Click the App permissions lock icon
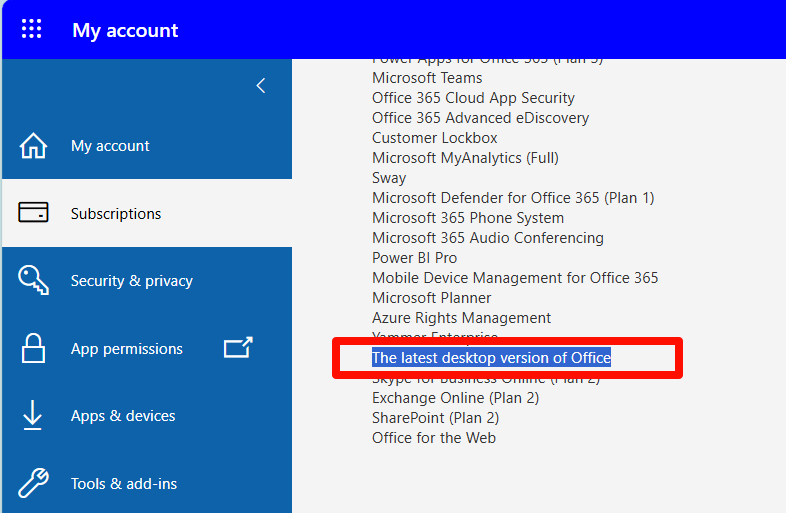This screenshot has width=786, height=513. [x=34, y=349]
